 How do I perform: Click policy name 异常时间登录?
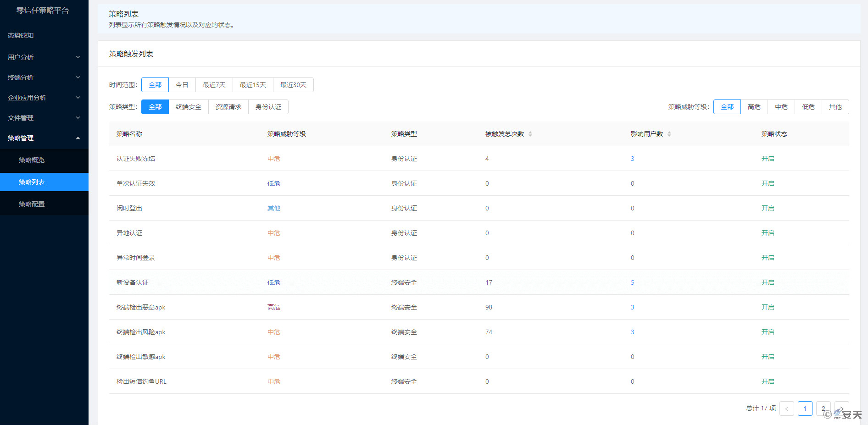point(136,258)
